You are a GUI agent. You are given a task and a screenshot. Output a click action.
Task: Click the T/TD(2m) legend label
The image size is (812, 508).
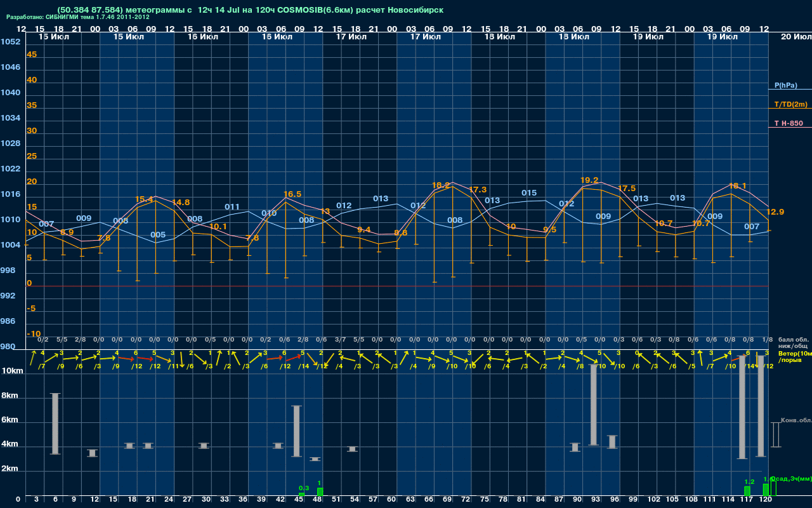point(790,104)
